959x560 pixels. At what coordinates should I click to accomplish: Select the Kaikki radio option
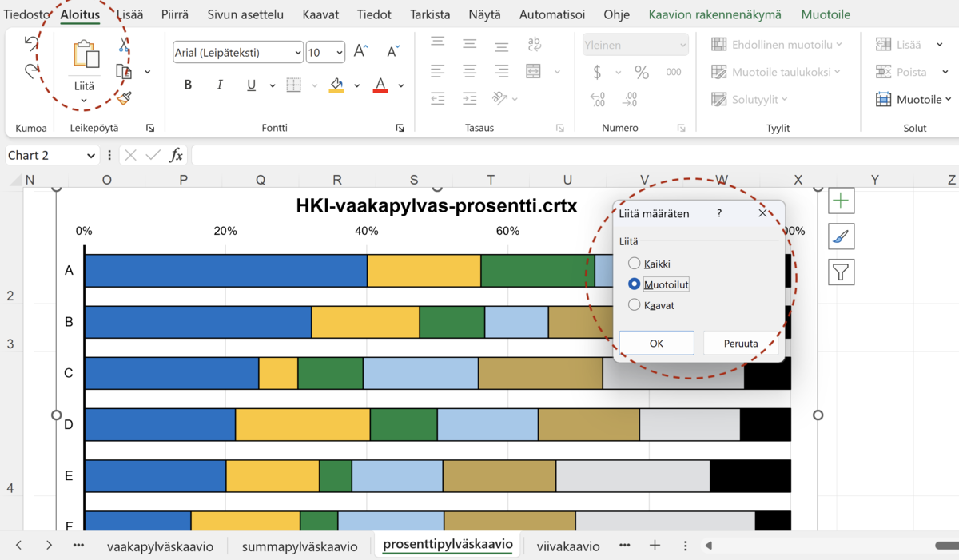pos(635,264)
